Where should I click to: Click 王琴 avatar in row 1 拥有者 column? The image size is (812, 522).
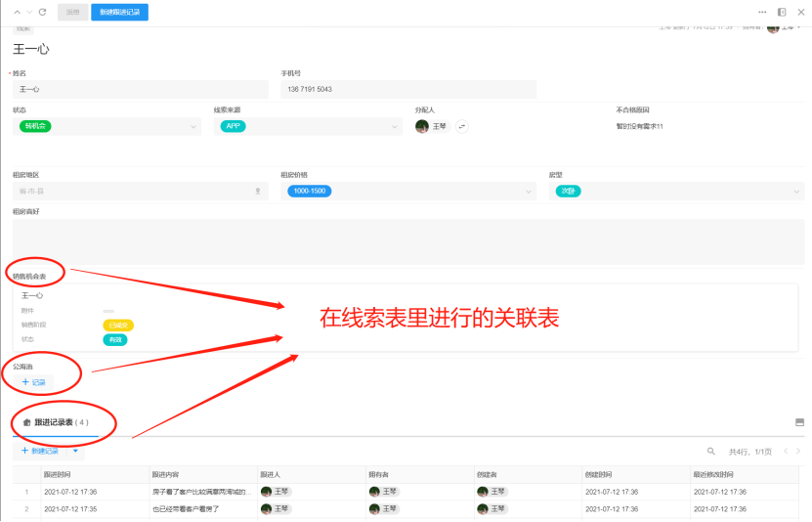pos(374,492)
